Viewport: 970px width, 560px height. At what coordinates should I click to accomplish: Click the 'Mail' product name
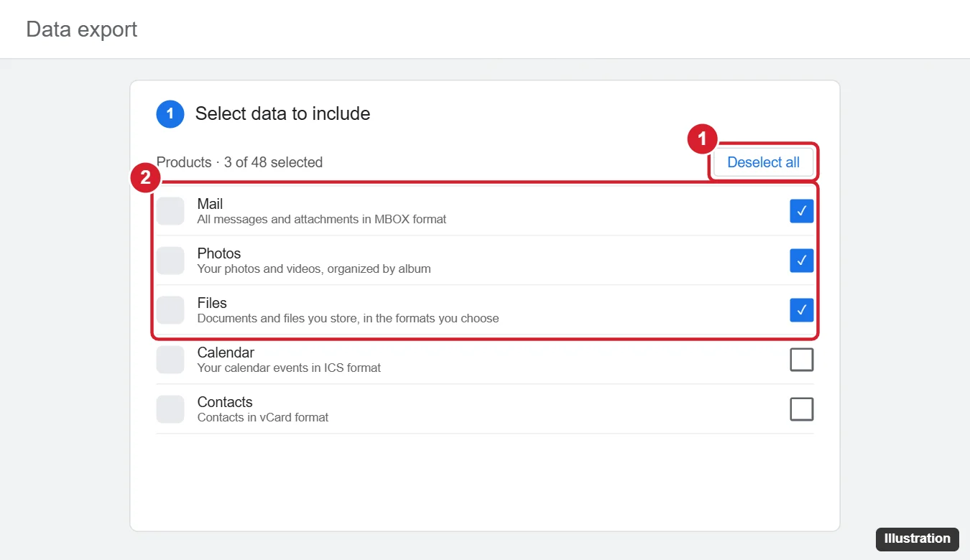210,204
